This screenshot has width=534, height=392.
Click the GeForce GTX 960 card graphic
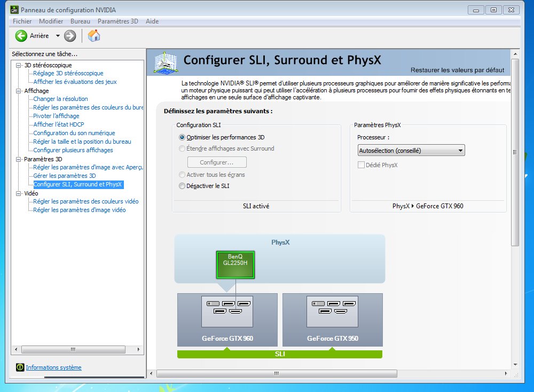227,319
